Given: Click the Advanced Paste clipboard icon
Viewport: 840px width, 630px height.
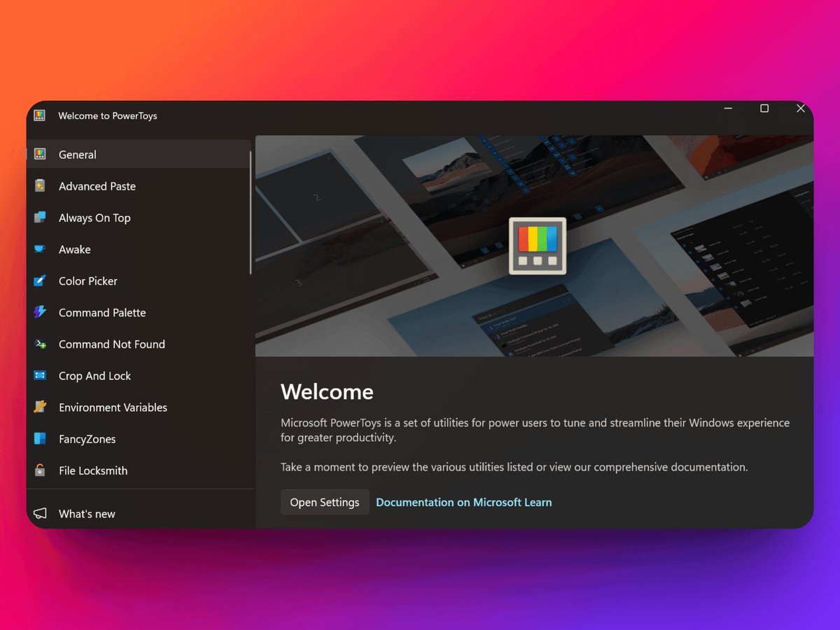Looking at the screenshot, I should click(40, 186).
